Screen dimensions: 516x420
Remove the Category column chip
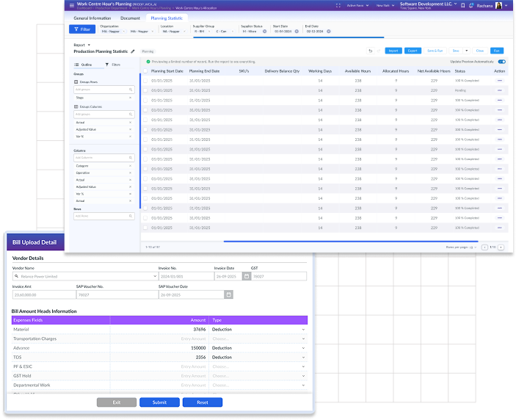pyautogui.click(x=131, y=166)
